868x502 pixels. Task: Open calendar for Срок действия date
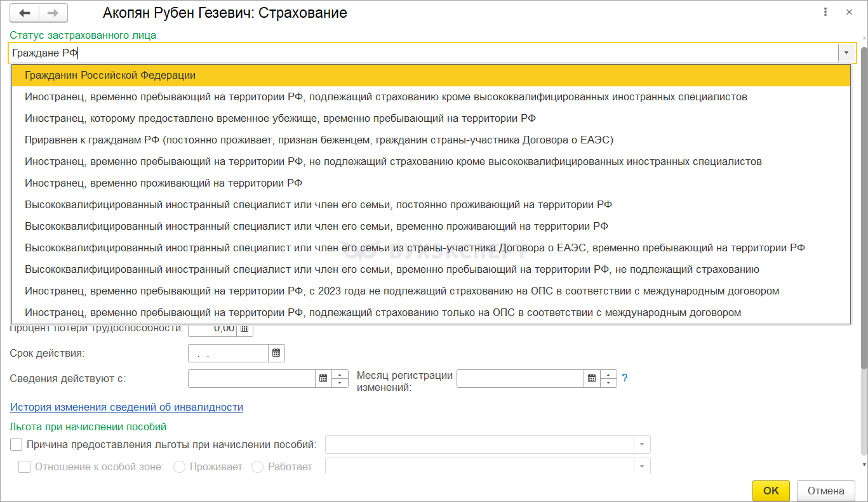276,353
